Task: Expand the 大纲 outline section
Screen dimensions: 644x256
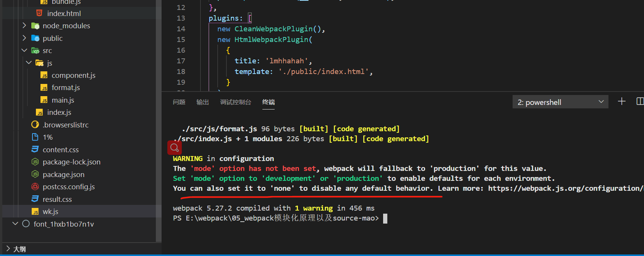Action: tap(8, 249)
